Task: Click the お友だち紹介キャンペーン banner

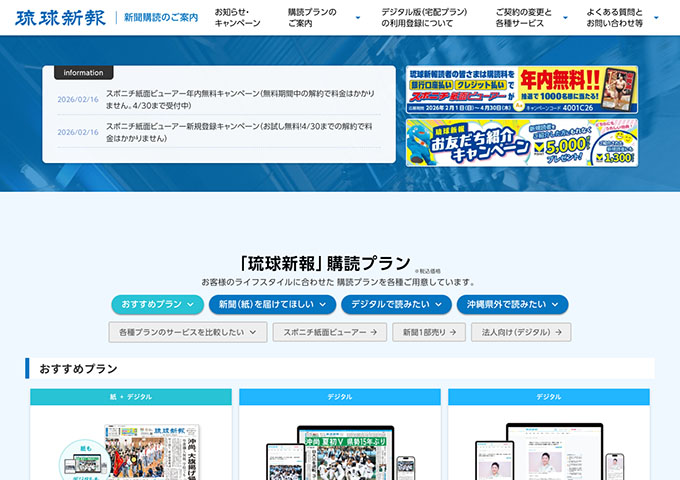Action: (x=521, y=142)
